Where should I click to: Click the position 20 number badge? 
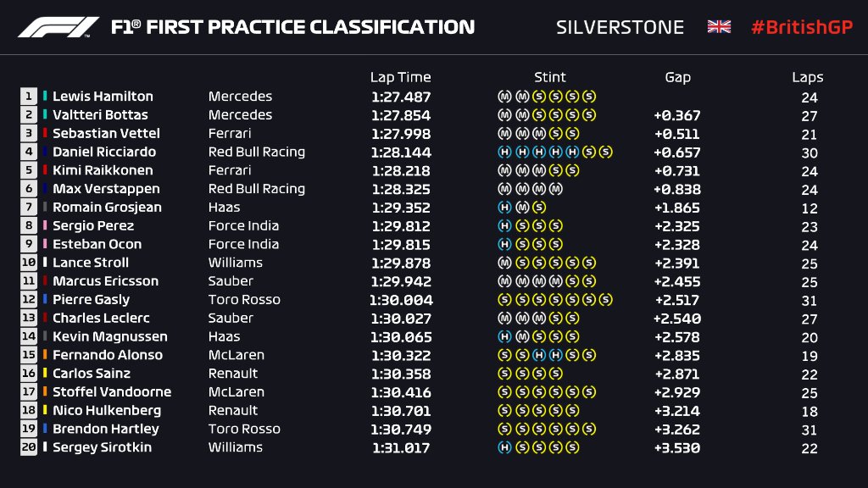pyautogui.click(x=29, y=447)
